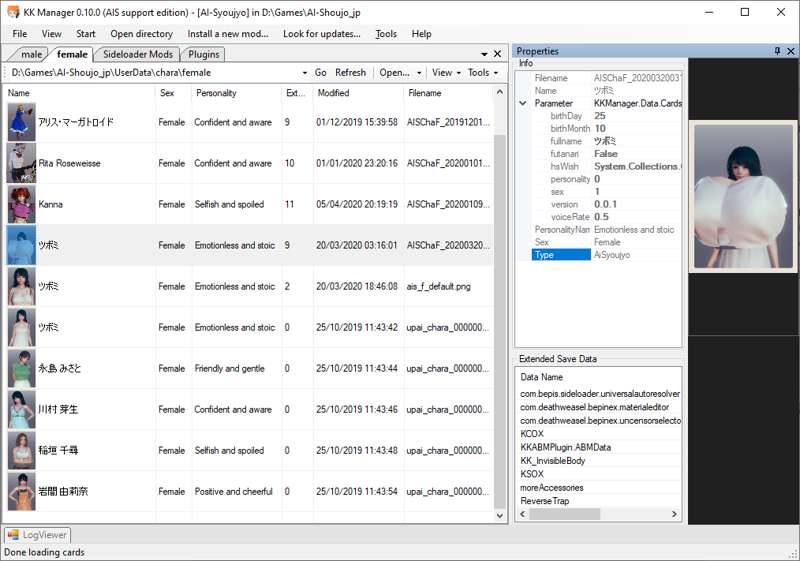
Task: Open dropdown arrow next to Open...
Action: pyautogui.click(x=419, y=73)
